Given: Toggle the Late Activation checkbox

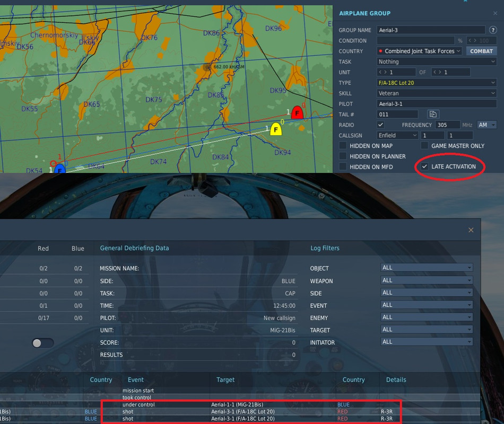Looking at the screenshot, I should click(x=424, y=166).
